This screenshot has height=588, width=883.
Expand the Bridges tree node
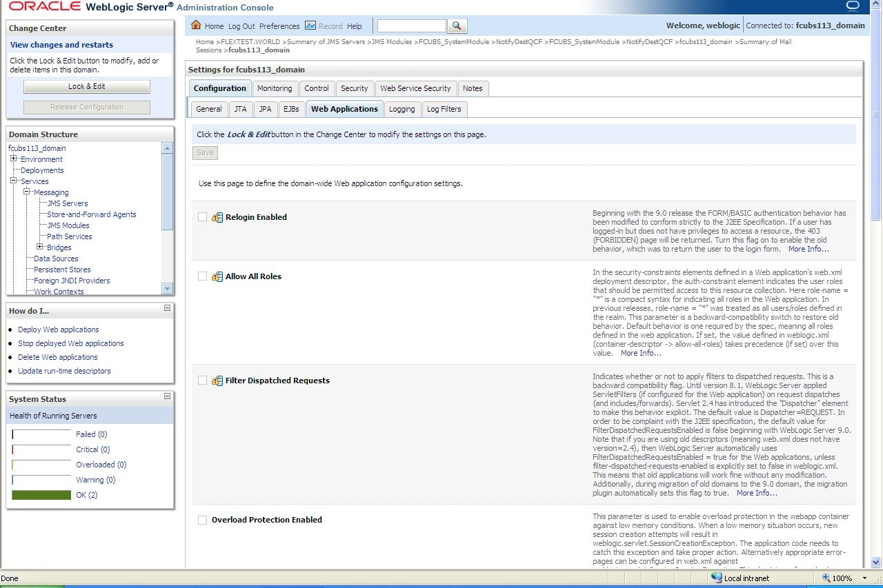pyautogui.click(x=40, y=247)
